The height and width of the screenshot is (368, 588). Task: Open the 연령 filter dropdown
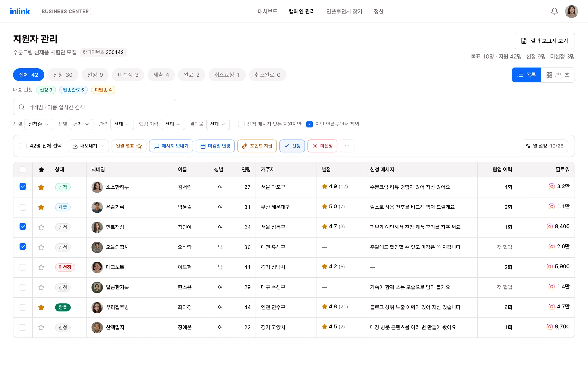[x=122, y=124]
